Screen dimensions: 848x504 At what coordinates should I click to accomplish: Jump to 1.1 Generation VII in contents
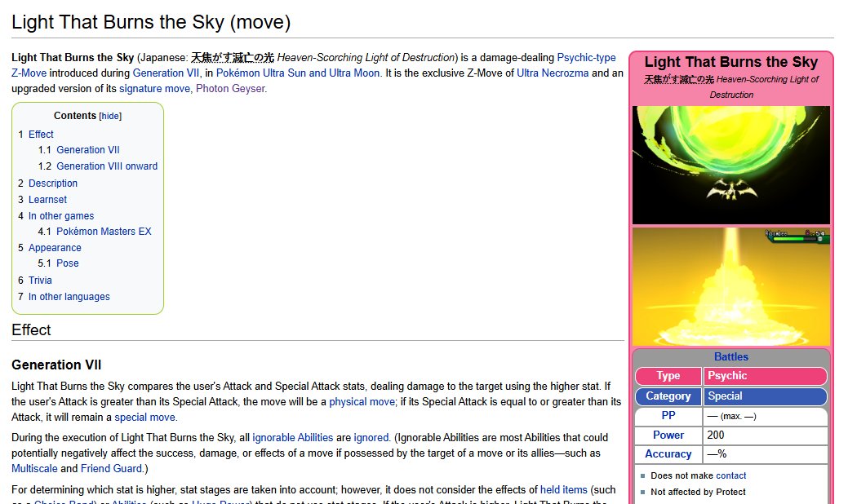pos(87,149)
